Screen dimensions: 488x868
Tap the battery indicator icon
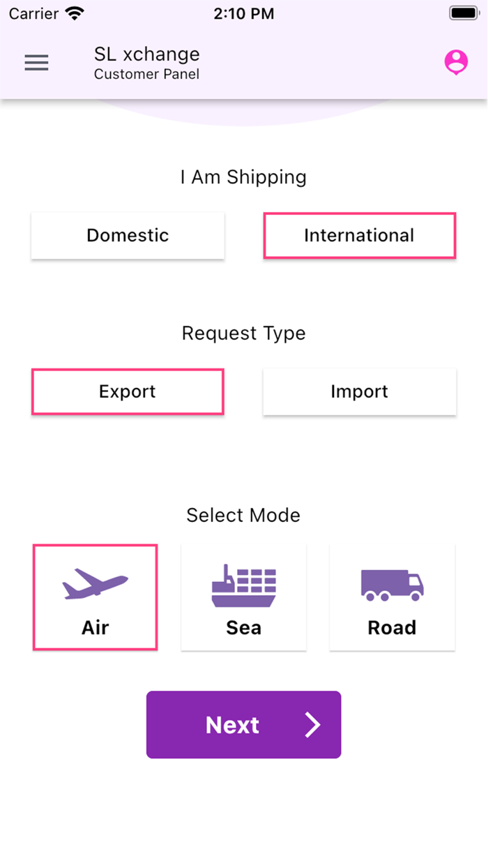coord(464,13)
